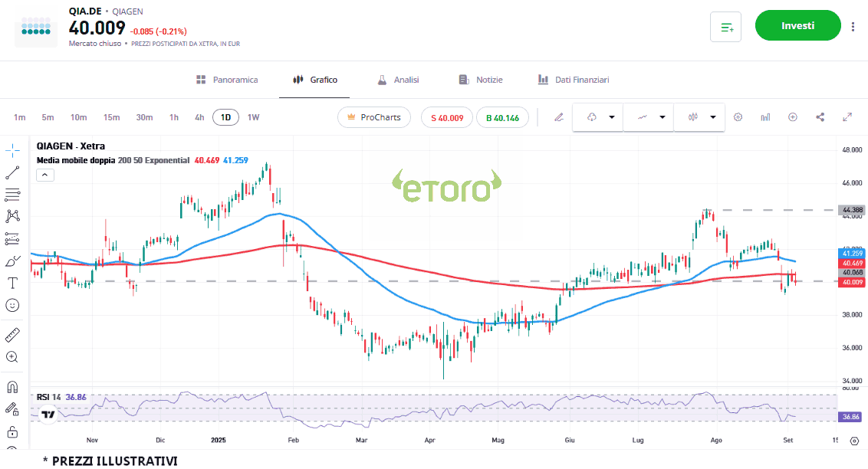The height and width of the screenshot is (469, 868).
Task: Collapse the indicator legend chevron
Action: (44, 175)
